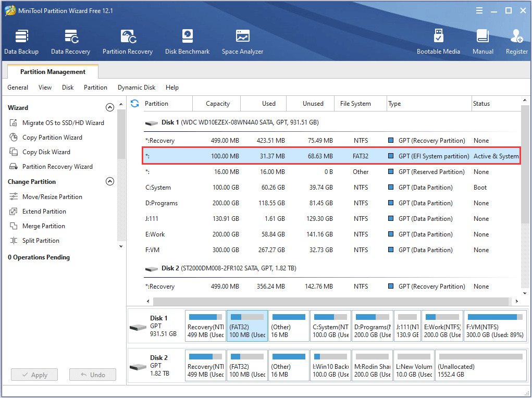Click the Apply button
The image size is (532, 398).
point(34,375)
